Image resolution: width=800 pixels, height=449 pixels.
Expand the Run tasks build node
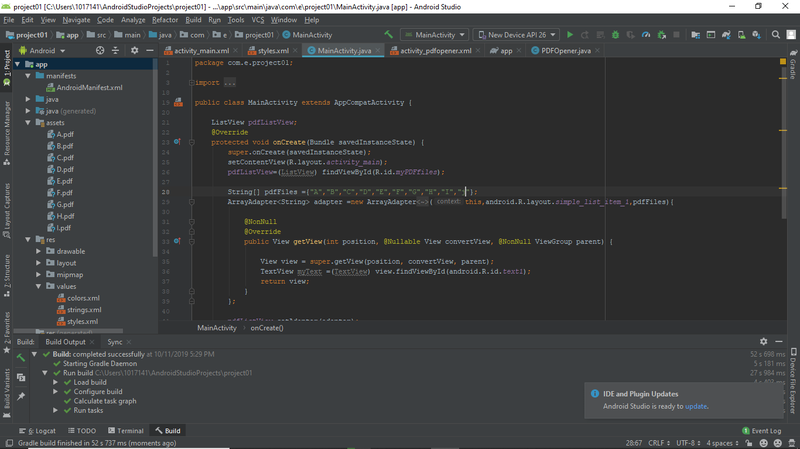coord(56,411)
